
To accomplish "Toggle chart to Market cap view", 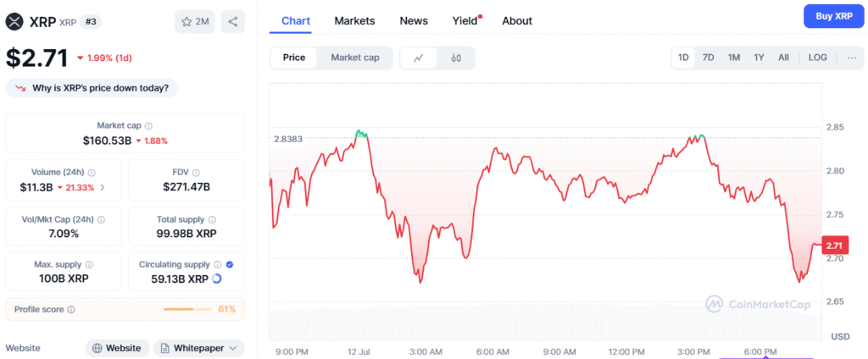I will pos(354,58).
